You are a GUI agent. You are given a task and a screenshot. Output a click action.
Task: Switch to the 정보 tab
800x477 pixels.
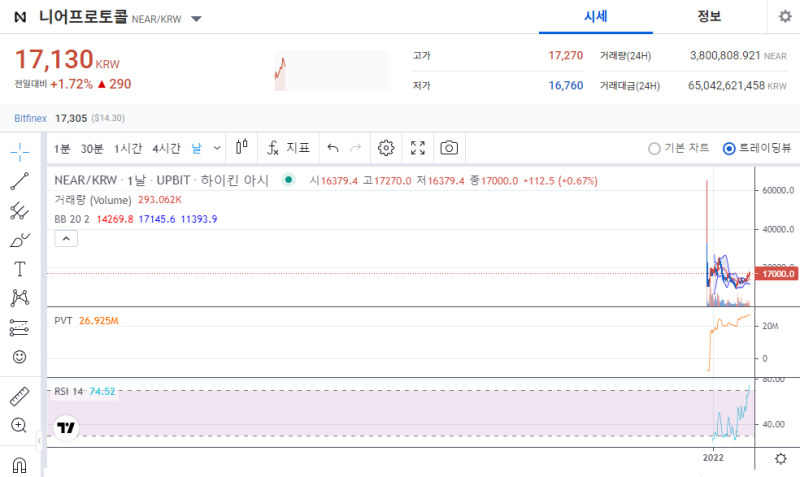tap(709, 17)
